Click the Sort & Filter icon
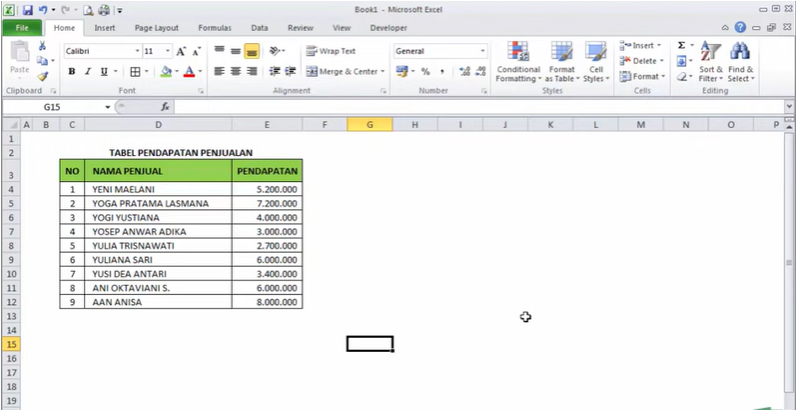The height and width of the screenshot is (410, 796). [710, 62]
